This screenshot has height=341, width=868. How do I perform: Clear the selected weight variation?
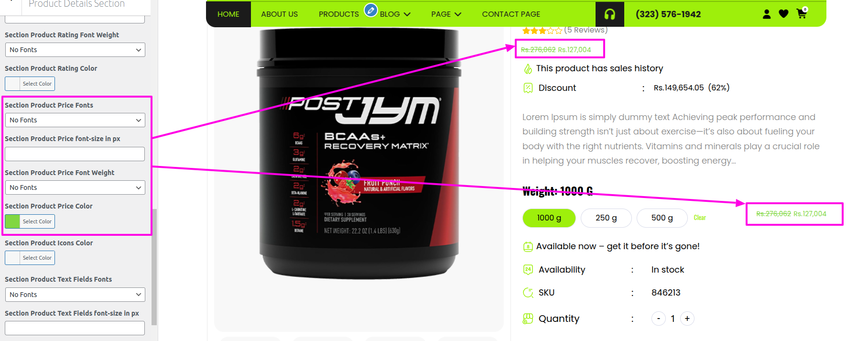700,218
